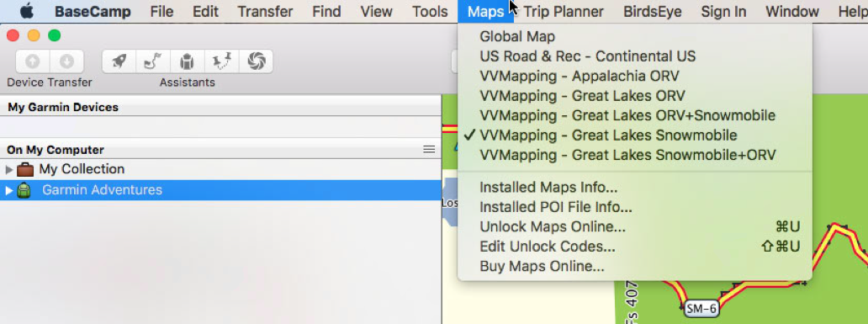Screen dimensions: 868x324
Task: Open the Edit menu
Action: 205,11
